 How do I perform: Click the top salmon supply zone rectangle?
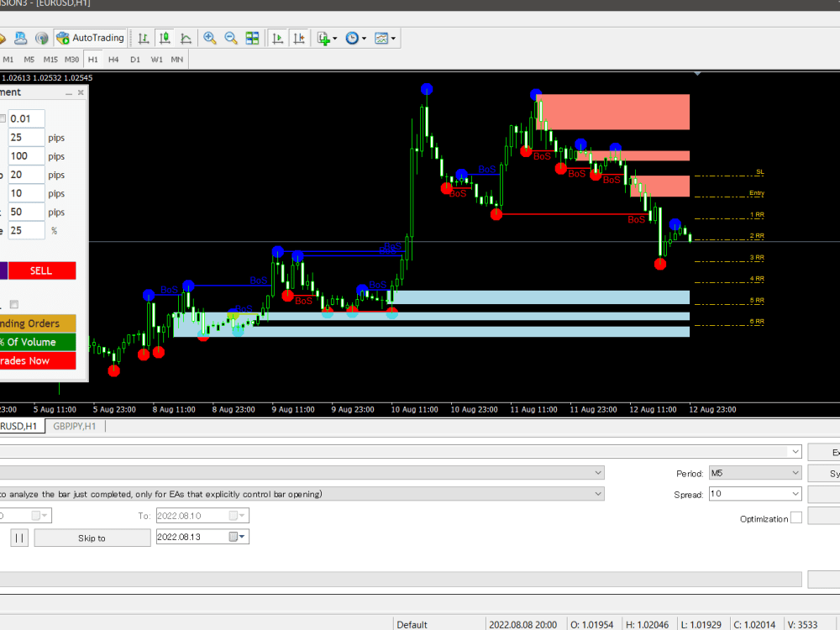click(613, 112)
